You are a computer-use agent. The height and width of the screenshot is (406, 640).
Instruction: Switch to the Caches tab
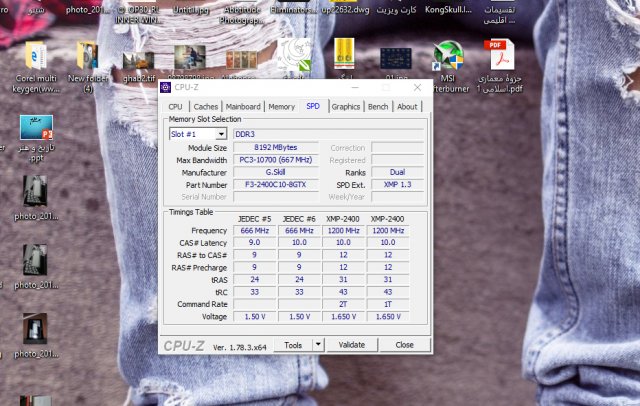click(x=205, y=106)
